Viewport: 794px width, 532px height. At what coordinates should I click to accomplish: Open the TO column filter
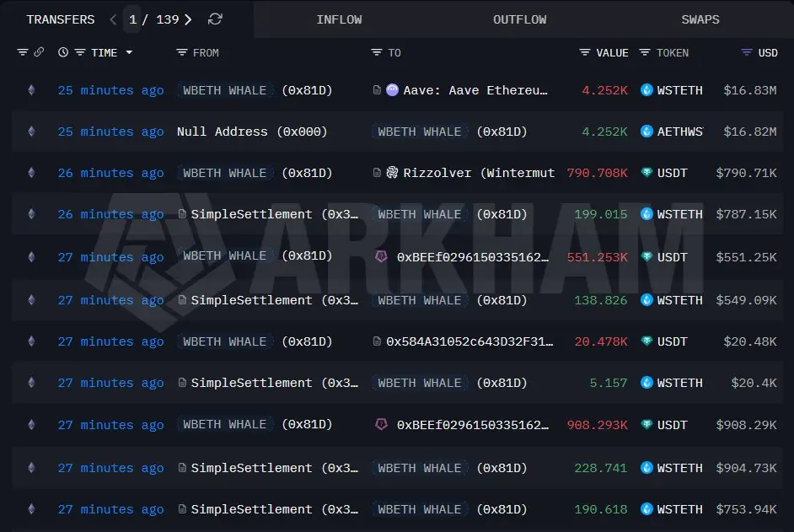pos(376,52)
